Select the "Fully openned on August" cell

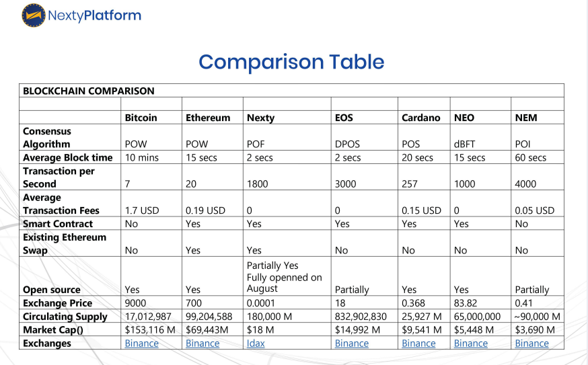(x=285, y=278)
